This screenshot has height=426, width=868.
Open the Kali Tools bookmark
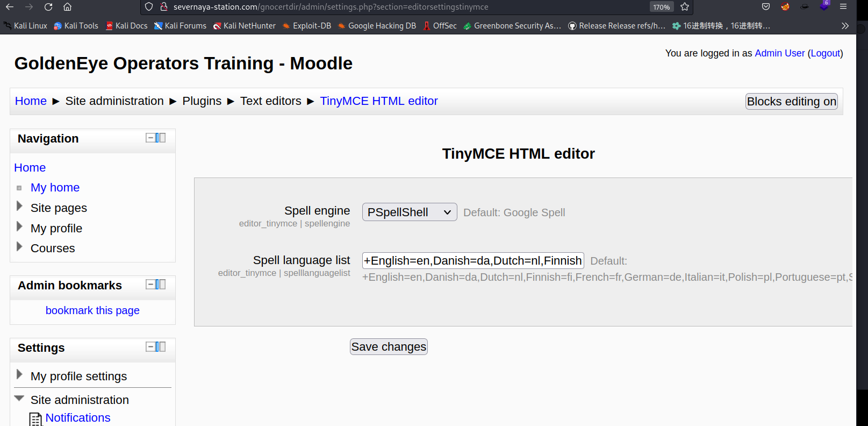click(x=76, y=26)
